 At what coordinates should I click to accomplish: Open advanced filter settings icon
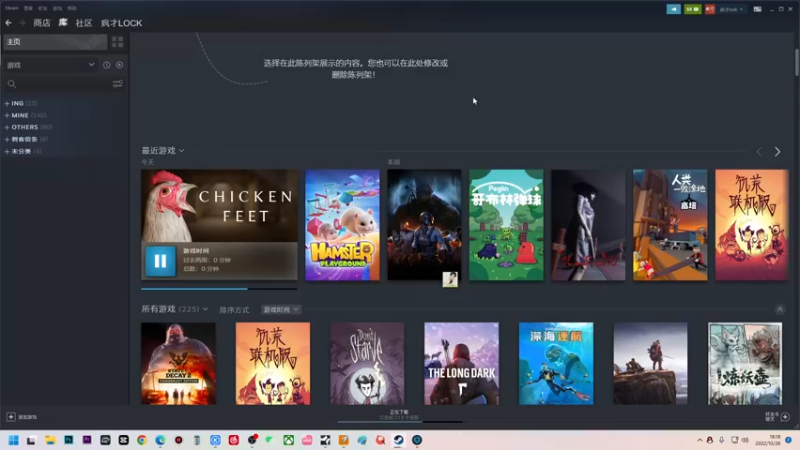[x=117, y=84]
